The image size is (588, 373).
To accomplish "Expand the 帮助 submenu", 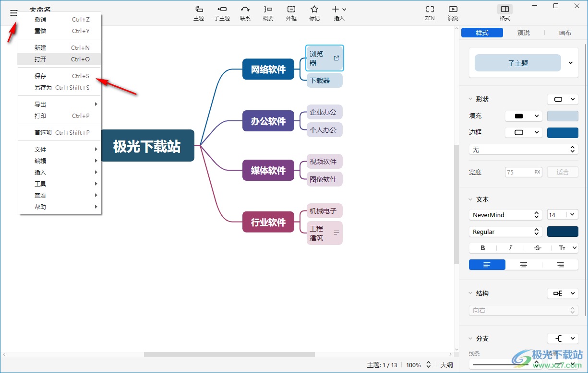I will (x=59, y=207).
